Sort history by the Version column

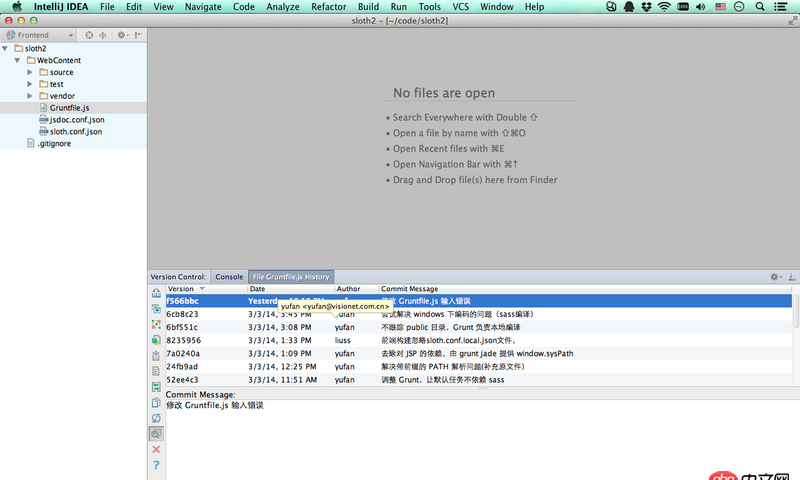click(x=206, y=289)
